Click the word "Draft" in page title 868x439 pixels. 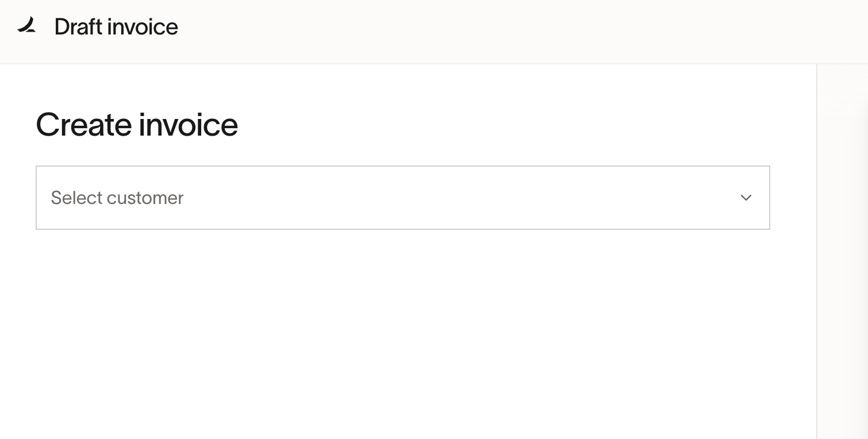click(x=78, y=27)
